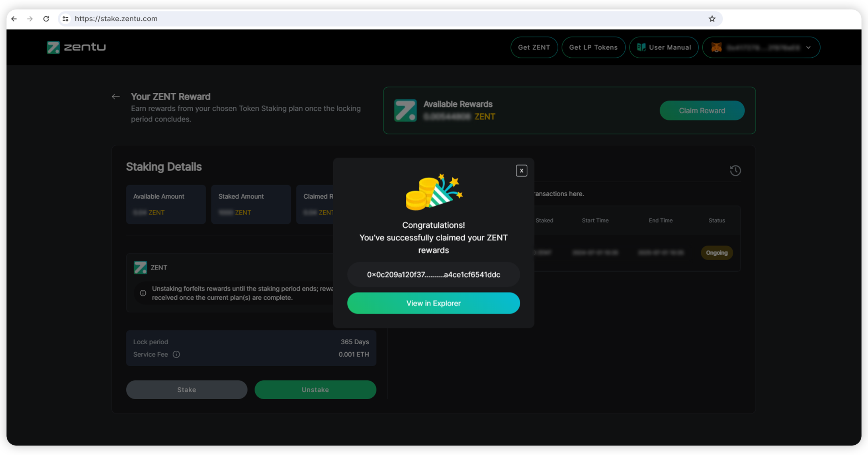This screenshot has width=868, height=455.
Task: Click the Zentu logo in header
Action: [x=76, y=47]
